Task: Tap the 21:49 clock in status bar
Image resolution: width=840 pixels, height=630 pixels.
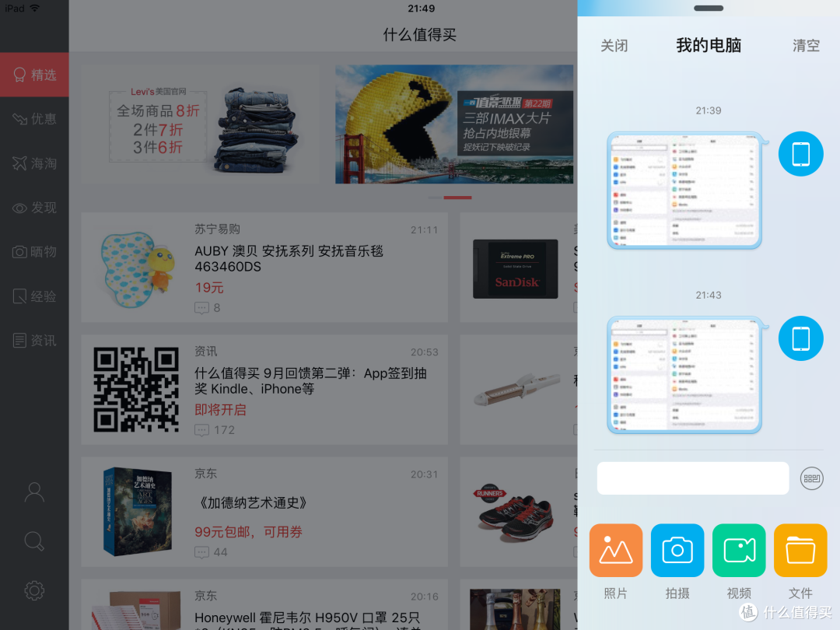Action: [421, 8]
